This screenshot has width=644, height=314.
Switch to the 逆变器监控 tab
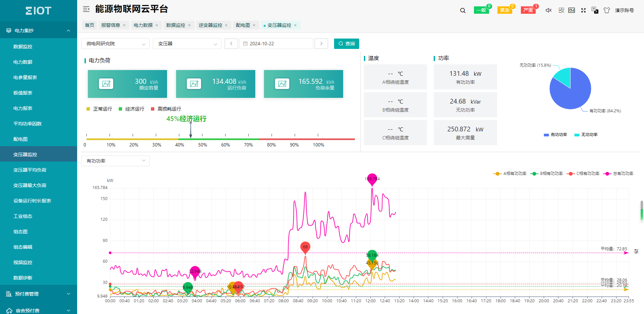[x=210, y=25]
